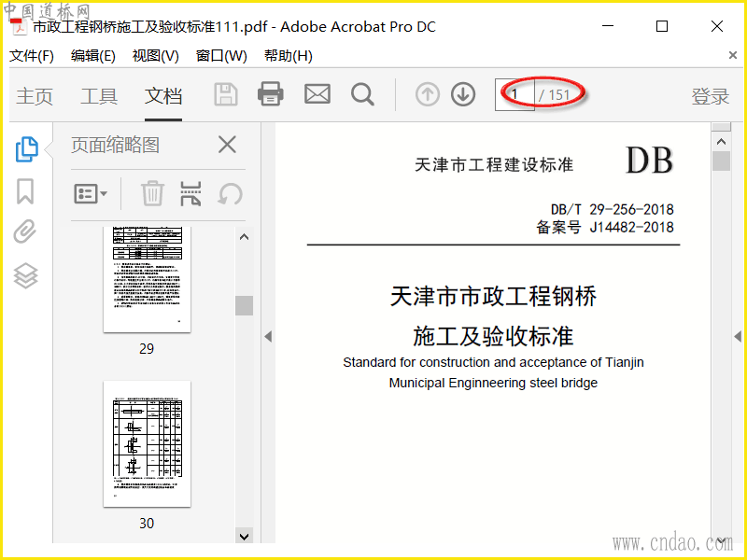Screen dimensions: 747x560
Task: Switch to the 主页 tab
Action: pos(35,96)
